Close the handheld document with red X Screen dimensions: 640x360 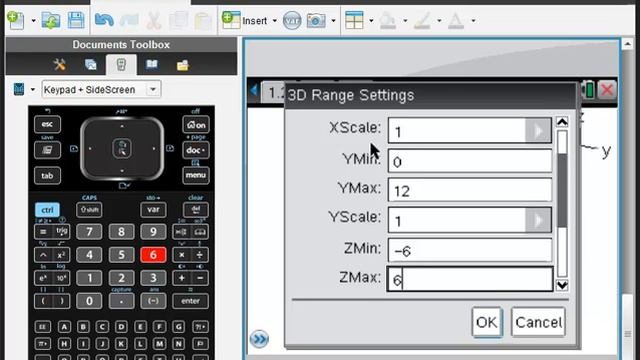point(607,90)
